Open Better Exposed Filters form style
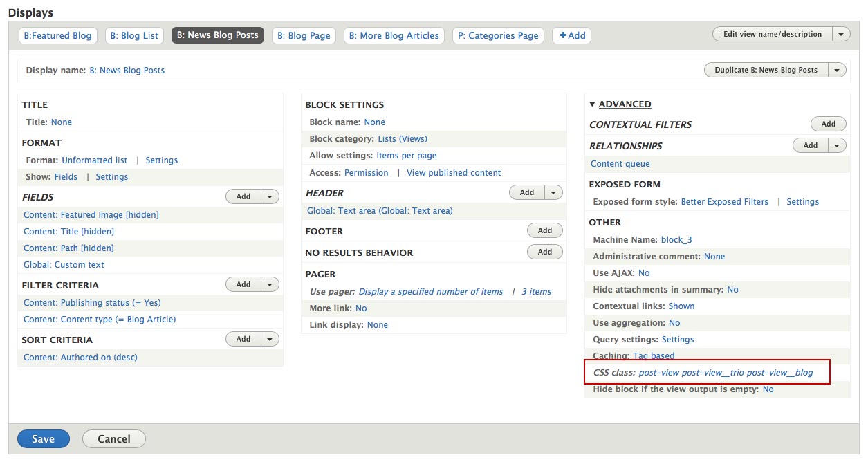 (724, 202)
